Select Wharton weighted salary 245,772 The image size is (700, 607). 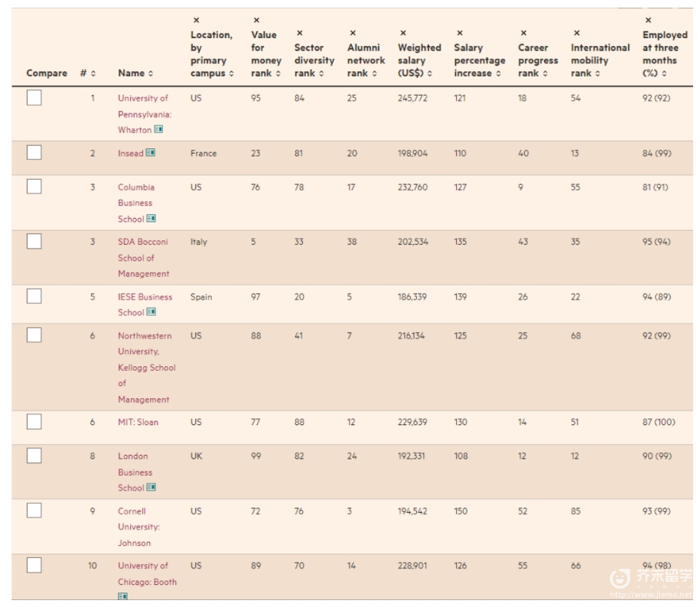tap(412, 98)
